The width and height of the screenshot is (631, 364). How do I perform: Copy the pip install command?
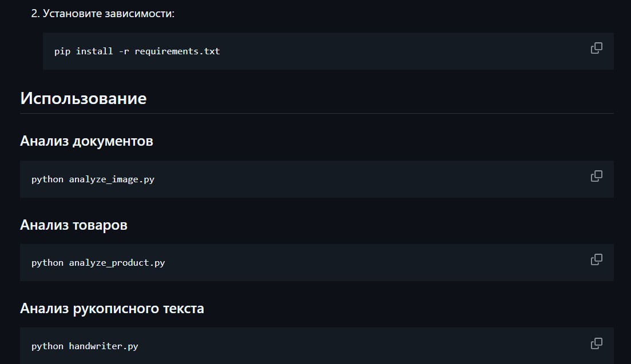596,49
